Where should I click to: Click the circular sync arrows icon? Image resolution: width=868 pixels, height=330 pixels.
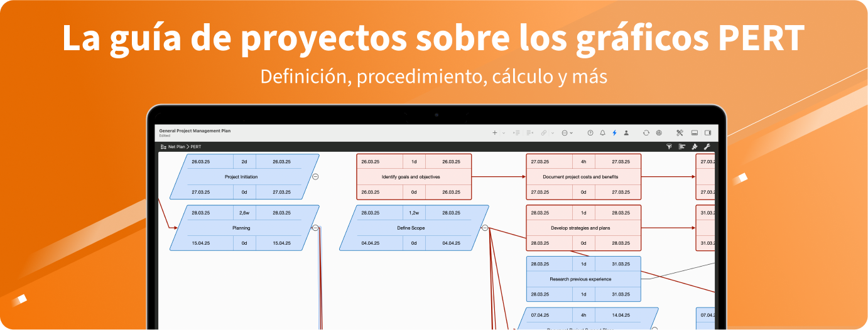(x=646, y=133)
